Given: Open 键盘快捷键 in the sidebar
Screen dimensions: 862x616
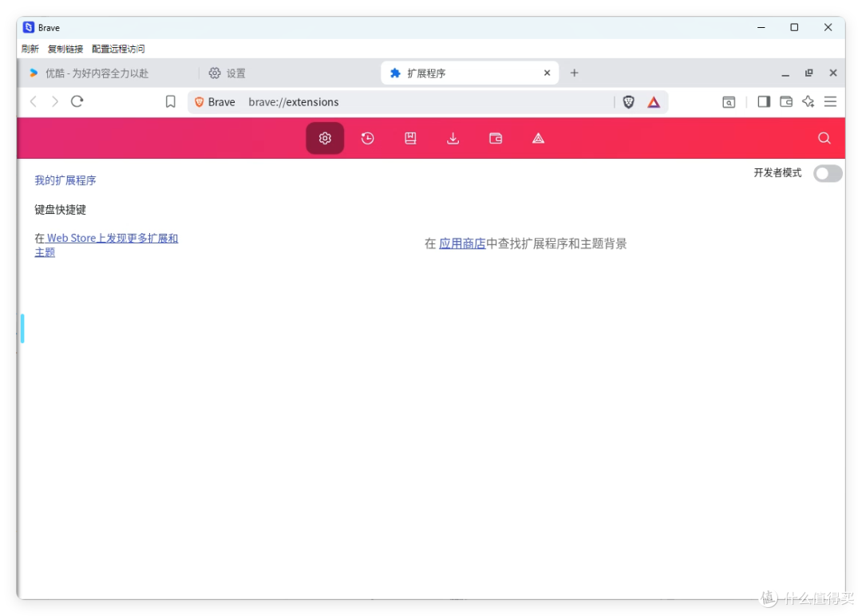Looking at the screenshot, I should coord(61,209).
